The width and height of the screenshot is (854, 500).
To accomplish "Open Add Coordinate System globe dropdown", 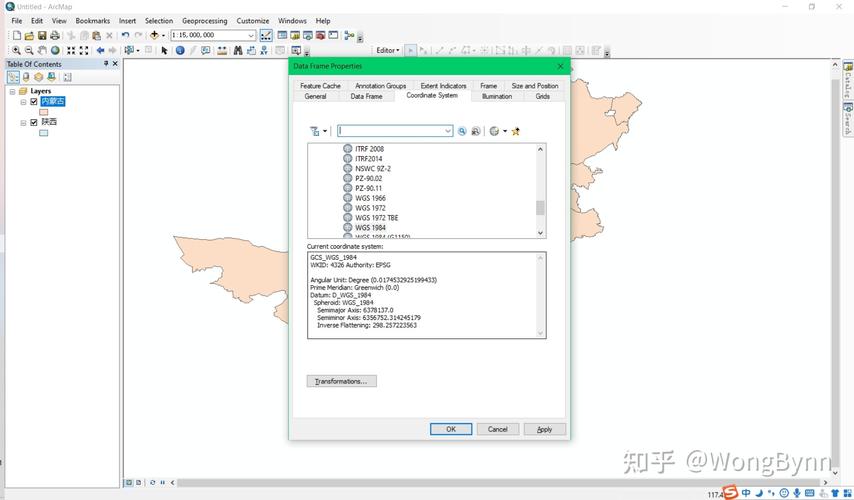I will [505, 131].
